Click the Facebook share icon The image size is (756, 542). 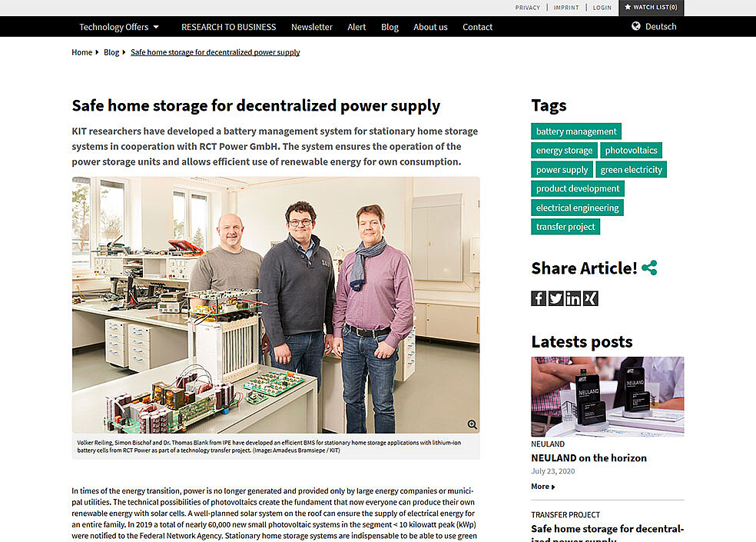pyautogui.click(x=538, y=298)
